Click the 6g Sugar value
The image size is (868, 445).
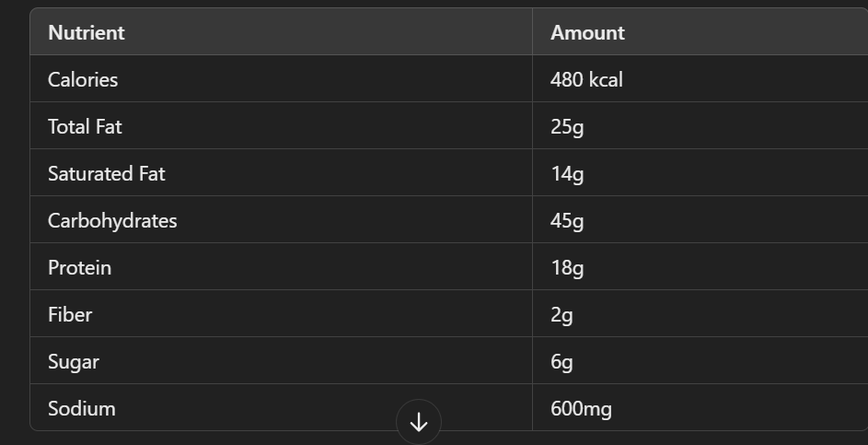(561, 362)
